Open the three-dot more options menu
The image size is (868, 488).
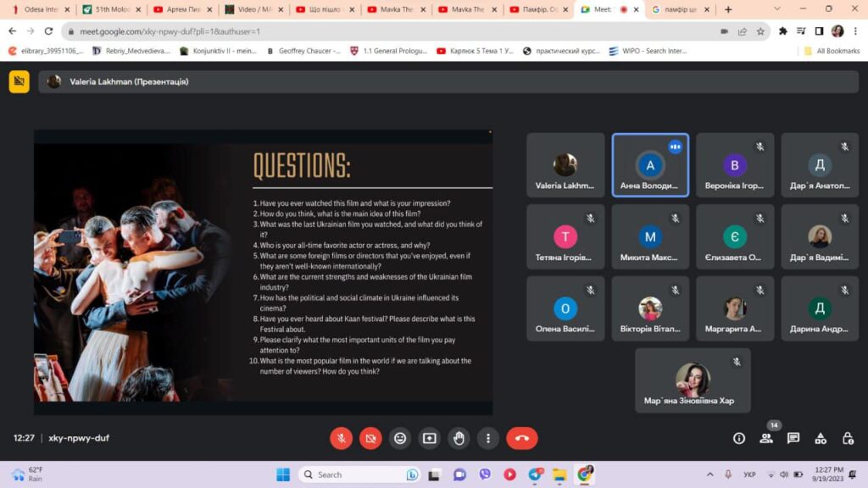click(488, 438)
